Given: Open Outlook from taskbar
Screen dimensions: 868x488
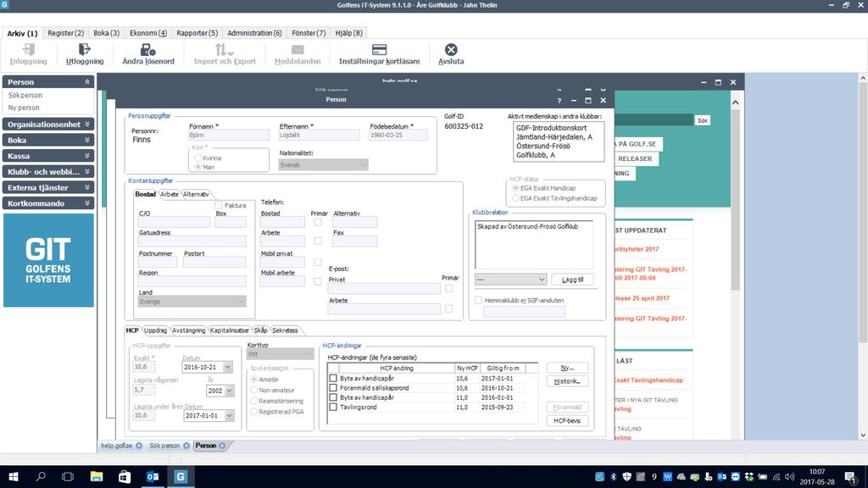Looking at the screenshot, I should [x=153, y=476].
